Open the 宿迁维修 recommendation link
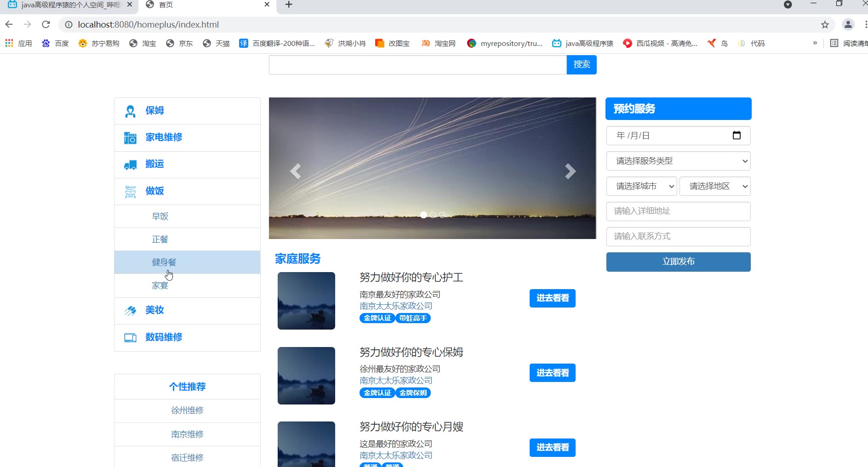This screenshot has width=868, height=467. (x=187, y=458)
